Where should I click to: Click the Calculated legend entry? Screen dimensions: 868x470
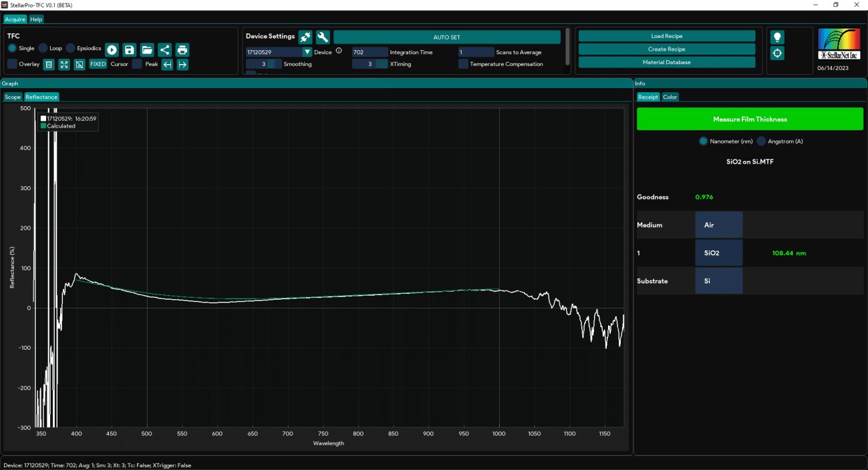(58, 126)
